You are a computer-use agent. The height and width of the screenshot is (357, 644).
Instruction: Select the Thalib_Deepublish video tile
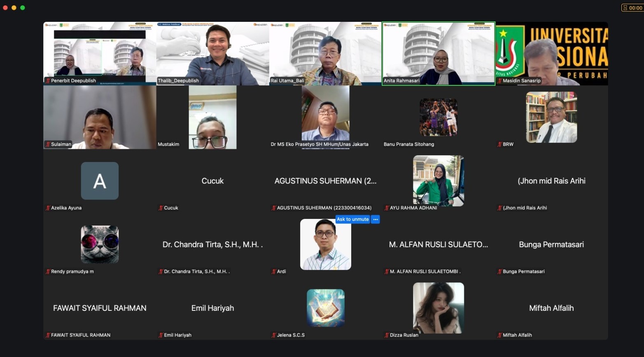coord(212,54)
